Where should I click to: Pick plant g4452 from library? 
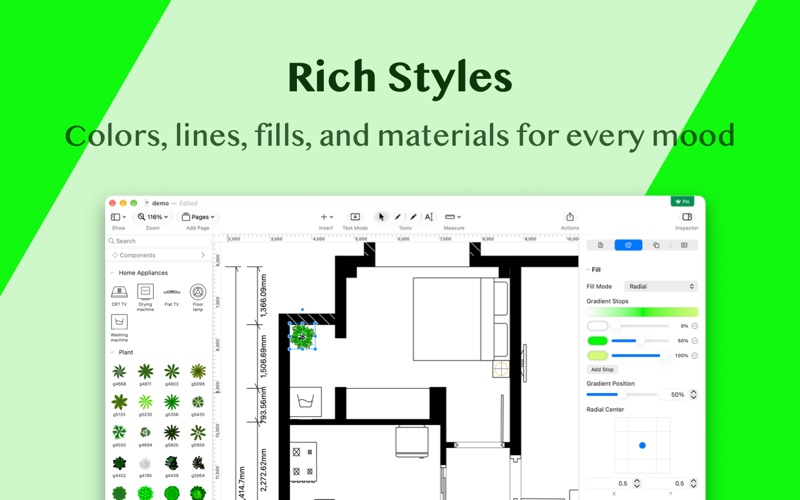click(x=119, y=467)
